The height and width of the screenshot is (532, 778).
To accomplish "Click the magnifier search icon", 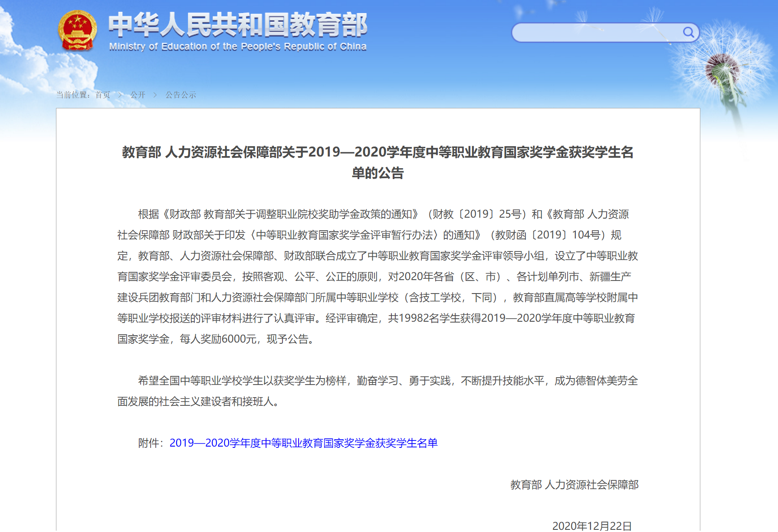I will click(688, 32).
